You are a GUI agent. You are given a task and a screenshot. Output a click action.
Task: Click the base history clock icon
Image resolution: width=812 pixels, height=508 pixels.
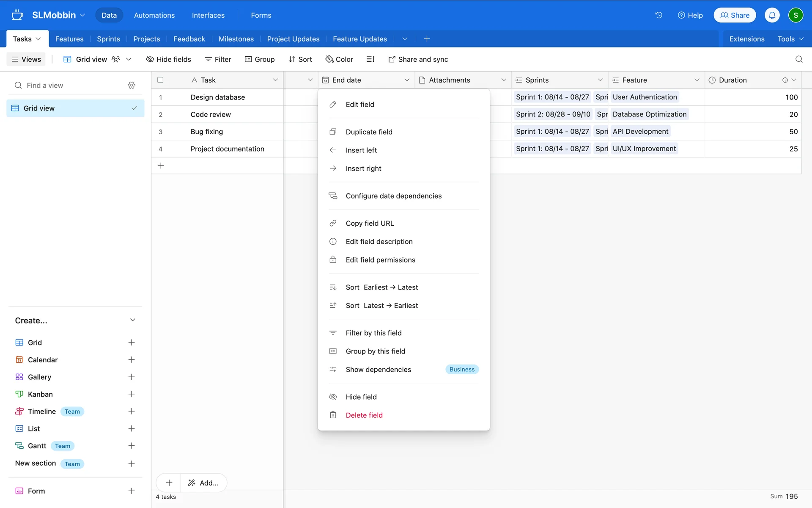click(x=658, y=15)
